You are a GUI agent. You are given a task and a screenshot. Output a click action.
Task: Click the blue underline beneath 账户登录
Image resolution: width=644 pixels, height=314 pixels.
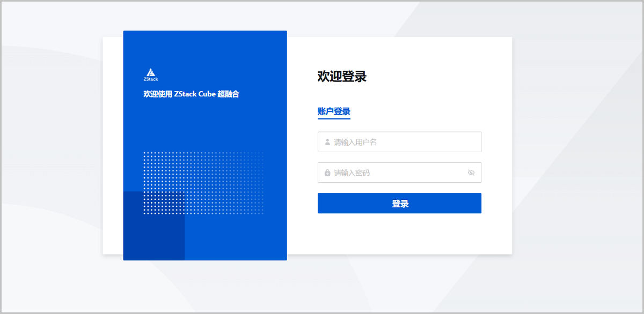(x=334, y=118)
